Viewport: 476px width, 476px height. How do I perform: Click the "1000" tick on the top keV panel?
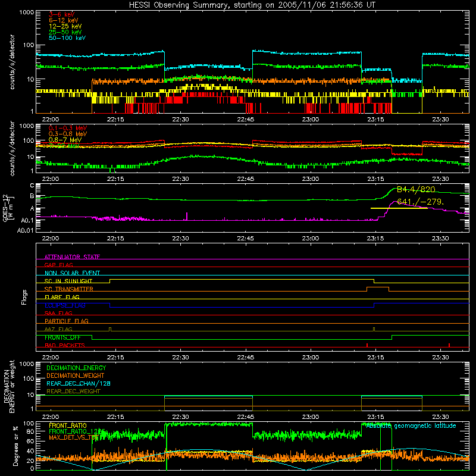[x=26, y=12]
